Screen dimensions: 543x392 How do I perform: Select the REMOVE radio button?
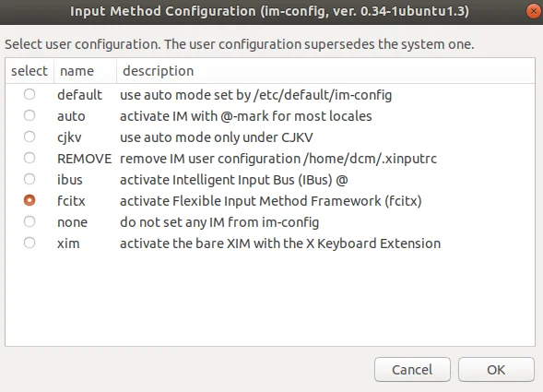point(30,158)
